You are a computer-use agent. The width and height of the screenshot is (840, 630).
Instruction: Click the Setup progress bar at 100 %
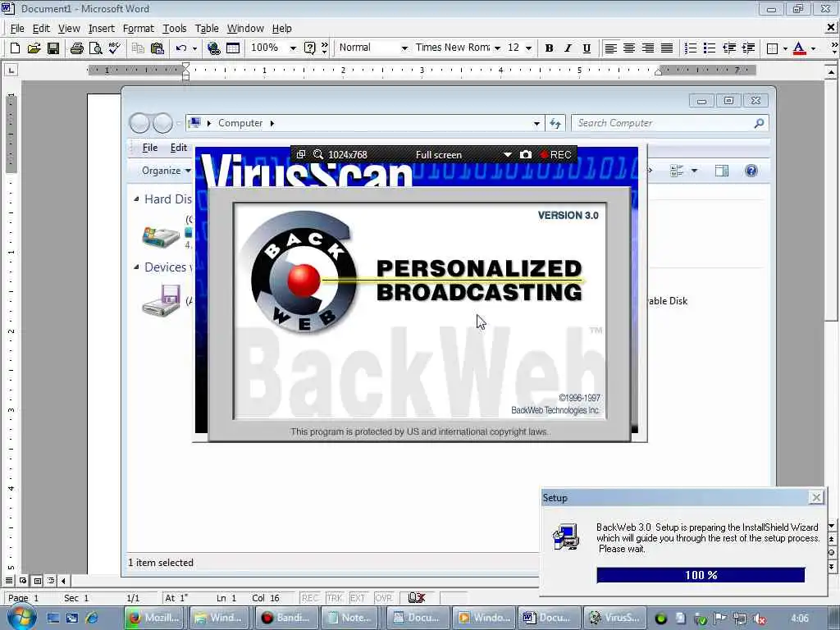pos(701,575)
